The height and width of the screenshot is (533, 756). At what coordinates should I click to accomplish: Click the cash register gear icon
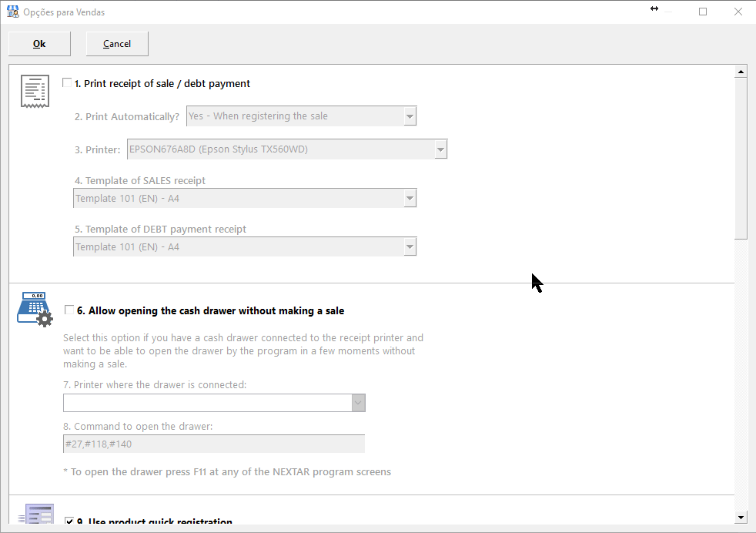click(35, 309)
